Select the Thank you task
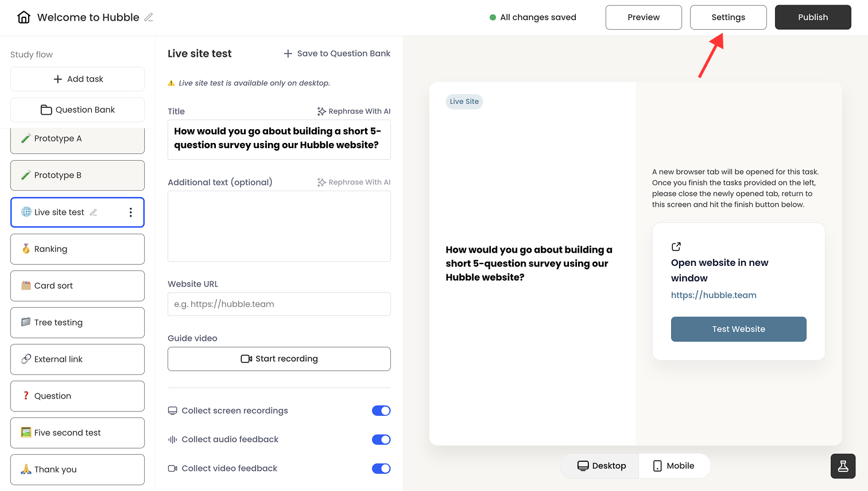 coord(77,470)
